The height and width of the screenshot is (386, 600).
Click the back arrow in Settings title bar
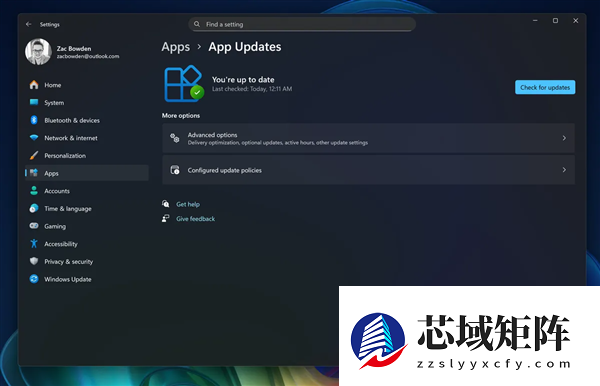click(29, 24)
